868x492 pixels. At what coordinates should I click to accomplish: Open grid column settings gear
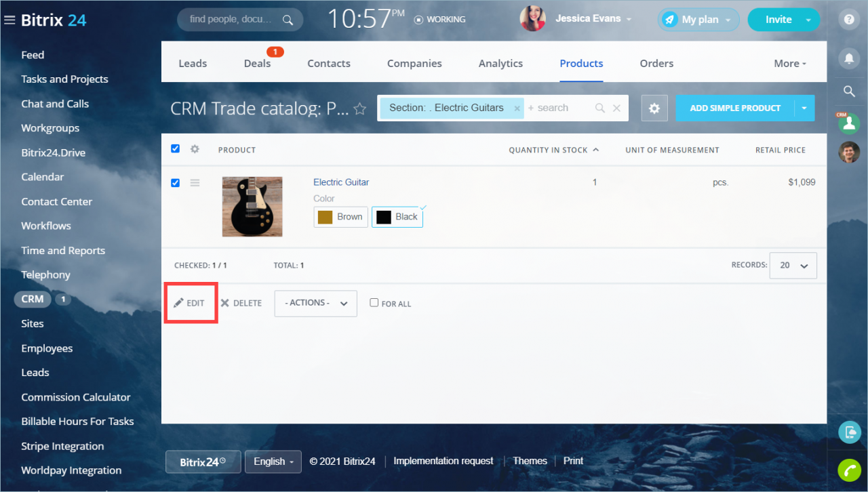[x=195, y=149]
